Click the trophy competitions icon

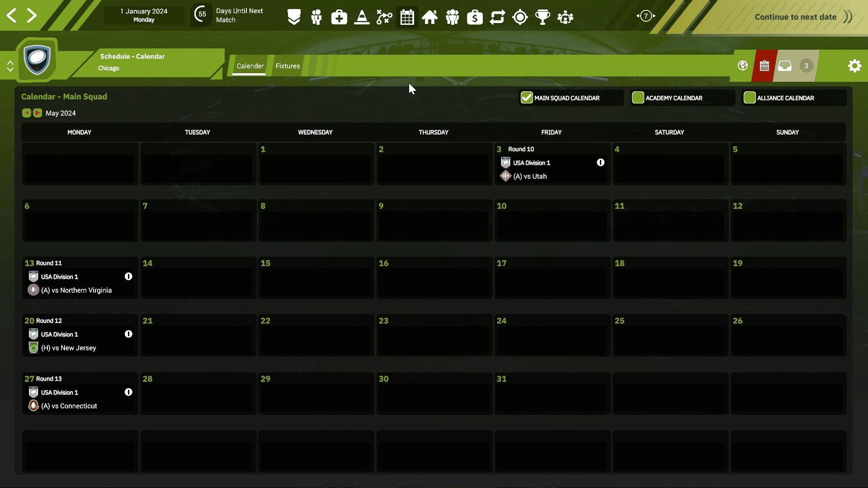click(542, 17)
